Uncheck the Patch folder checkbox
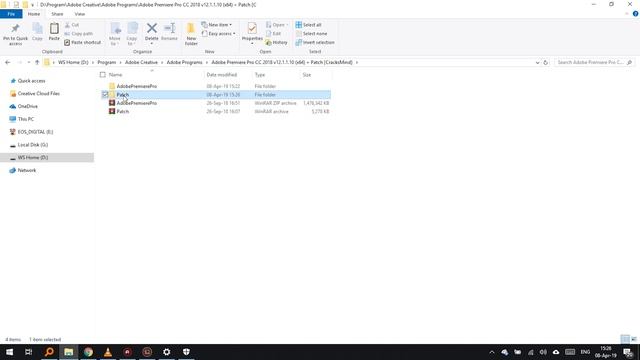The height and width of the screenshot is (360, 640). tap(105, 95)
